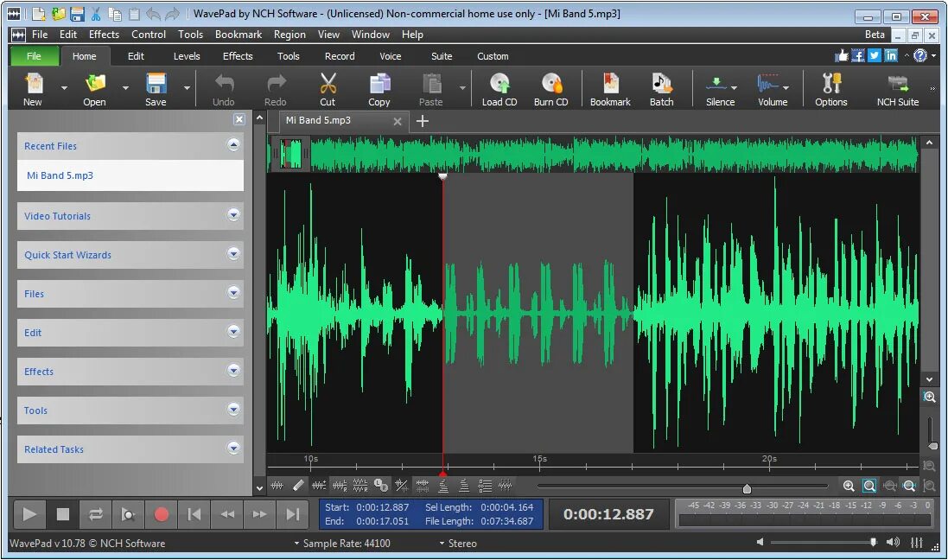The width and height of the screenshot is (948, 560).
Task: Go to end of the track
Action: point(293,514)
